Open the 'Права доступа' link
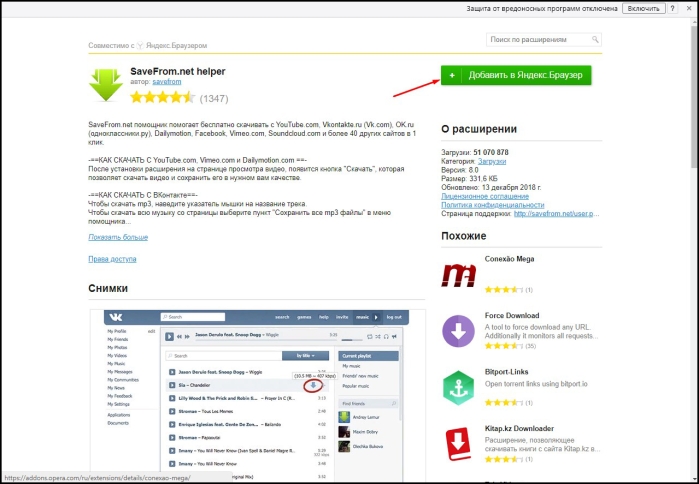 coord(112,259)
